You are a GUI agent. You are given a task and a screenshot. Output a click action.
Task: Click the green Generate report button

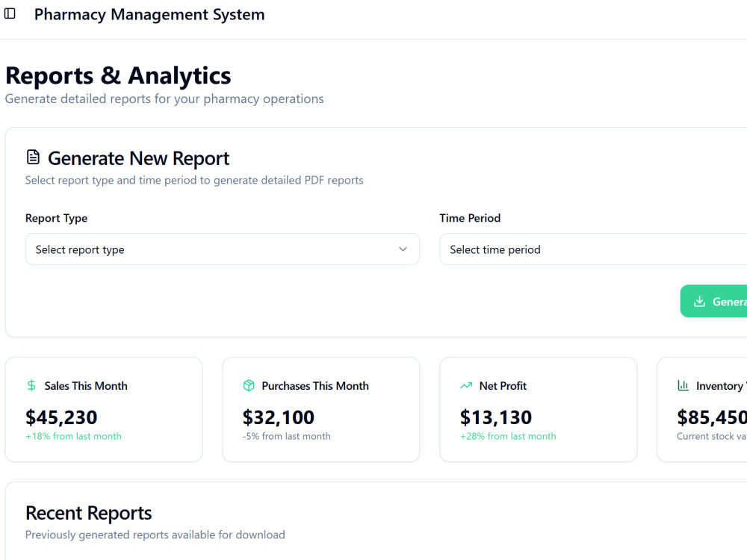click(x=713, y=301)
